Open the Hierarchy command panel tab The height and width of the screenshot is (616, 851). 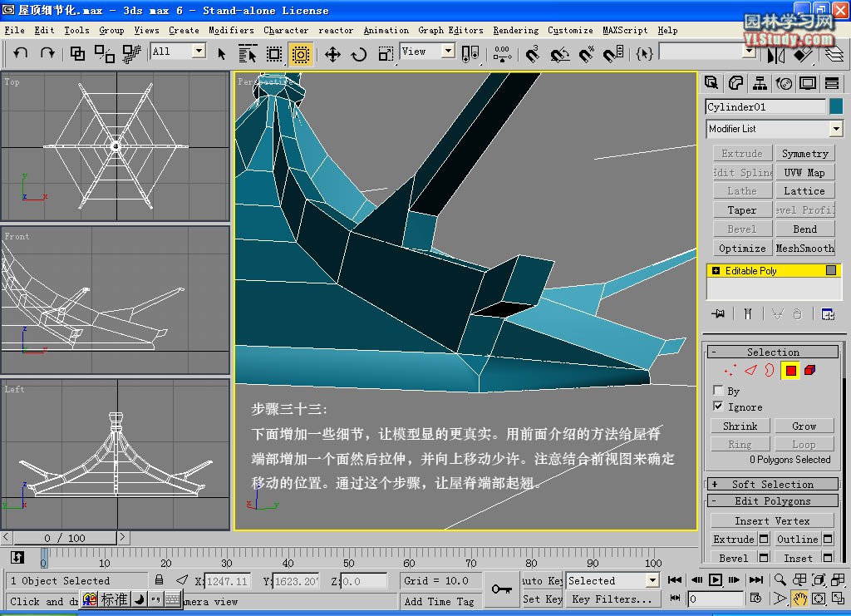[760, 83]
